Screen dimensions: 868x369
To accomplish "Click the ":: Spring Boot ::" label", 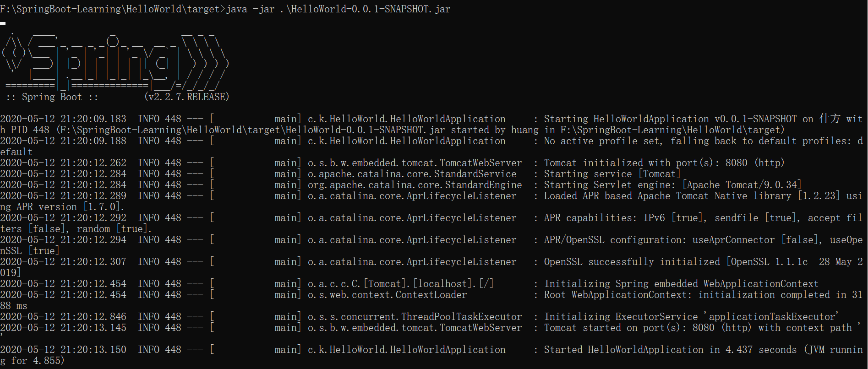I will tap(52, 97).
